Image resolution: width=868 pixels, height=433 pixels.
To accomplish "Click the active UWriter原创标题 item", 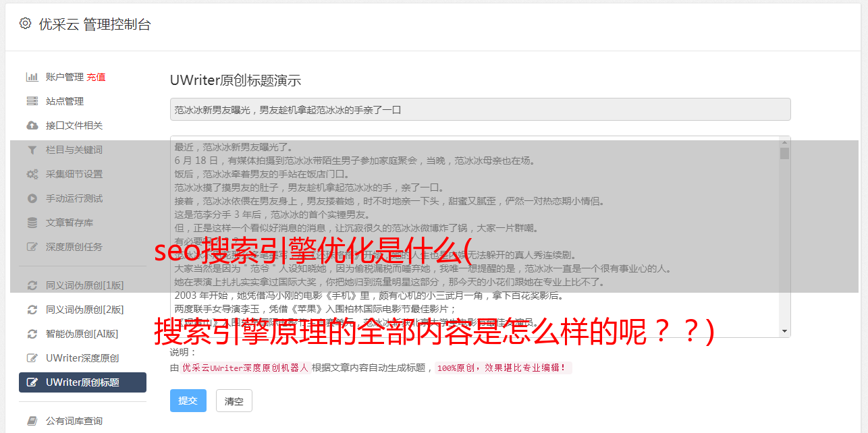I will point(82,382).
